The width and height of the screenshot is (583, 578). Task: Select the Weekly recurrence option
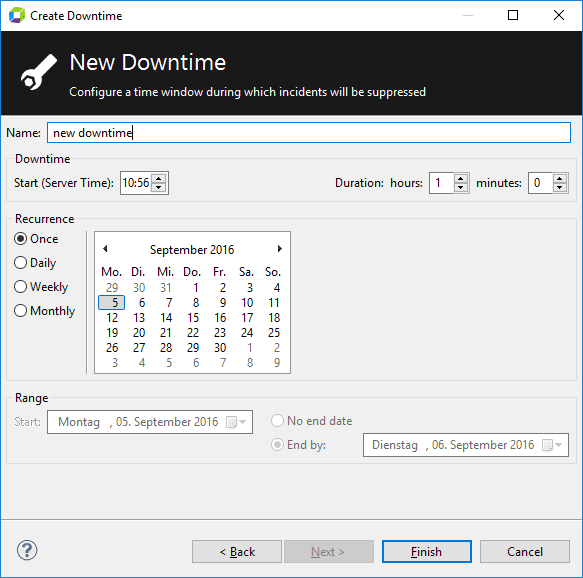[x=41, y=287]
